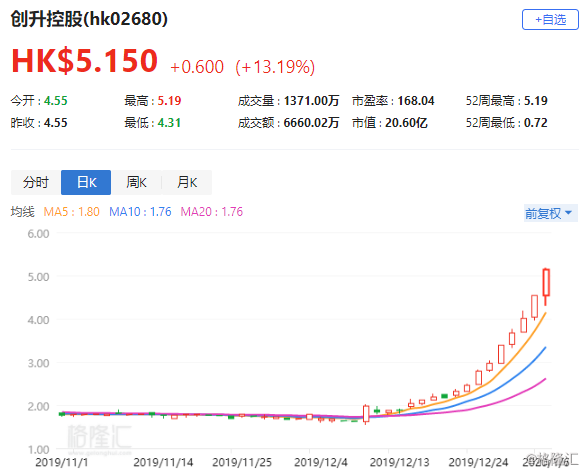Image resolution: width=586 pixels, height=473 pixels.
Task: Click the 2019/12/13 date axis label
Action: click(x=400, y=463)
